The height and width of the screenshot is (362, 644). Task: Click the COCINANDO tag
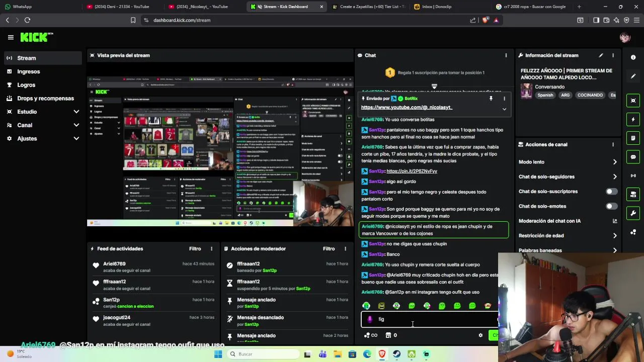(590, 95)
